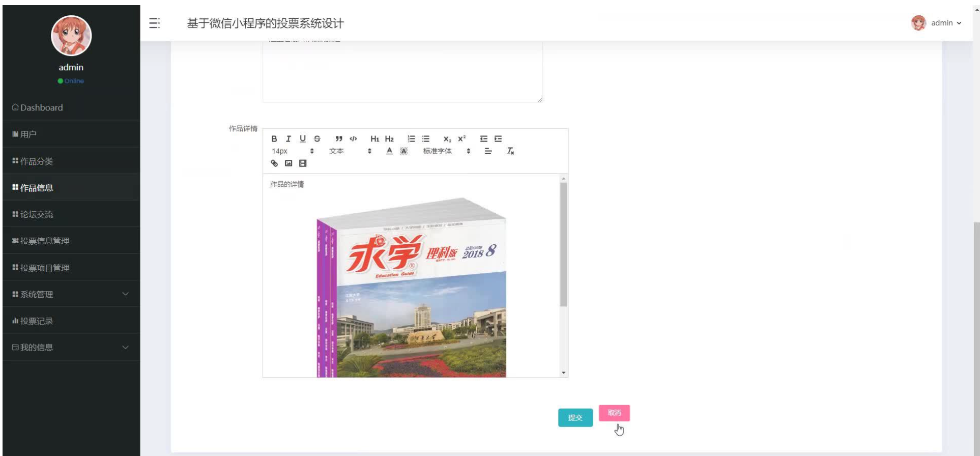
Task: Decrease the indent
Action: tap(483, 139)
